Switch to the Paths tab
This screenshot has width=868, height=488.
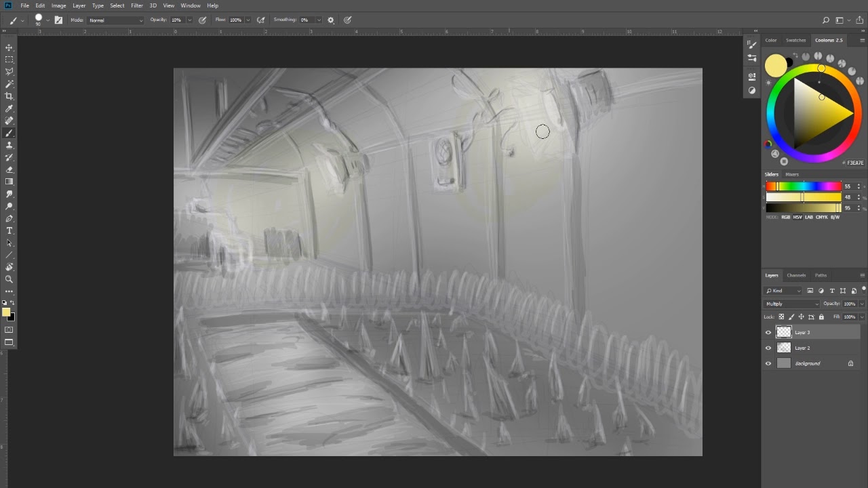click(x=821, y=275)
